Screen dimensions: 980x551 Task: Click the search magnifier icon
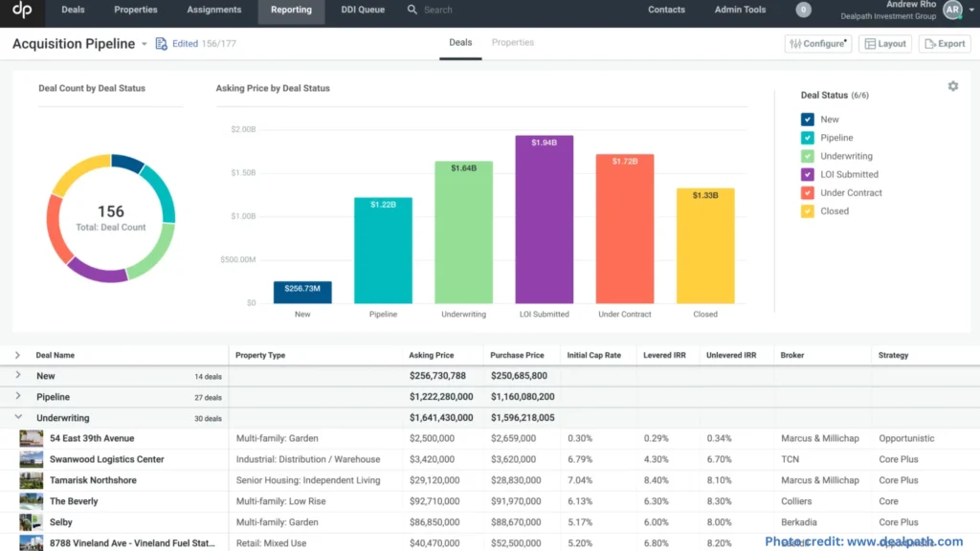point(412,10)
